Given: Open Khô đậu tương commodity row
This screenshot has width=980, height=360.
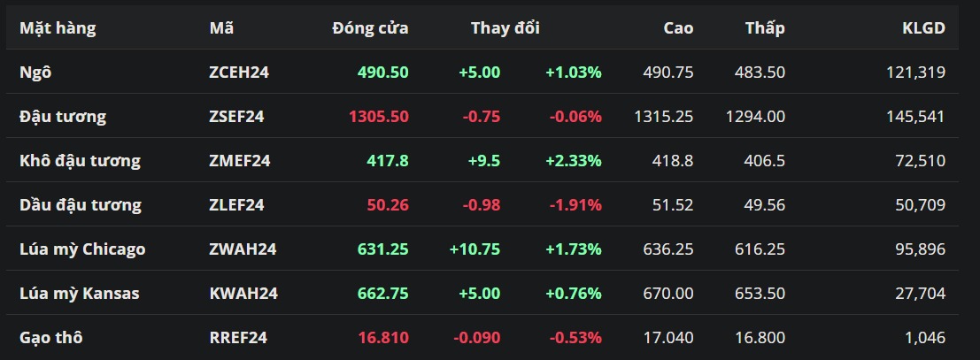Looking at the screenshot, I should pyautogui.click(x=80, y=160).
